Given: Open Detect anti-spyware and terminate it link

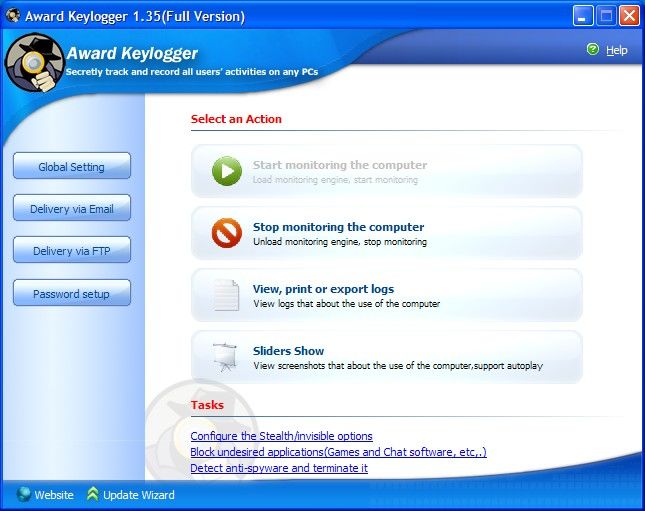Looking at the screenshot, I should point(279,468).
